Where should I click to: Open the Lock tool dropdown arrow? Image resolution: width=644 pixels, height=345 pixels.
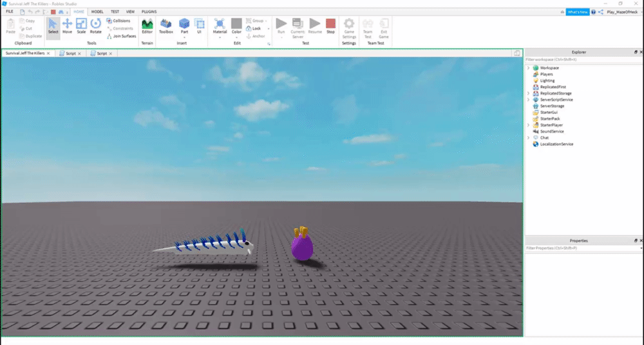click(268, 29)
